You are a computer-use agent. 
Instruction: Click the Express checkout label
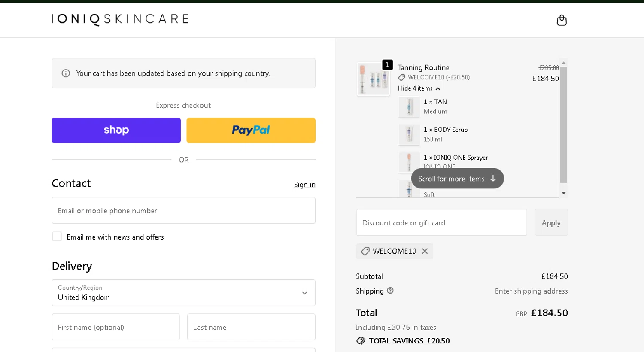tap(183, 106)
